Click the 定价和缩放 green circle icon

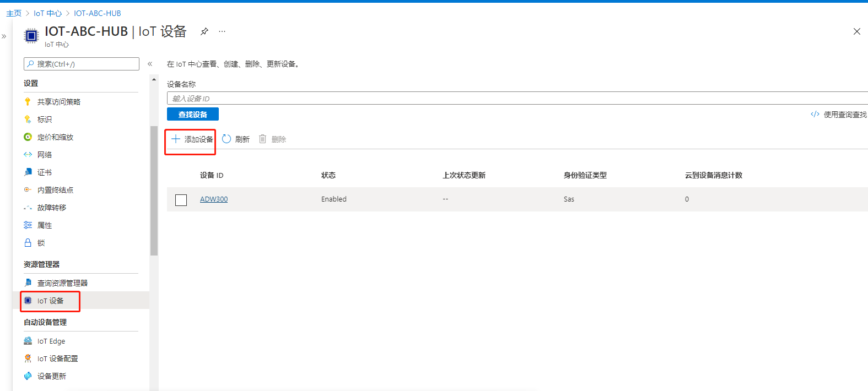(28, 137)
